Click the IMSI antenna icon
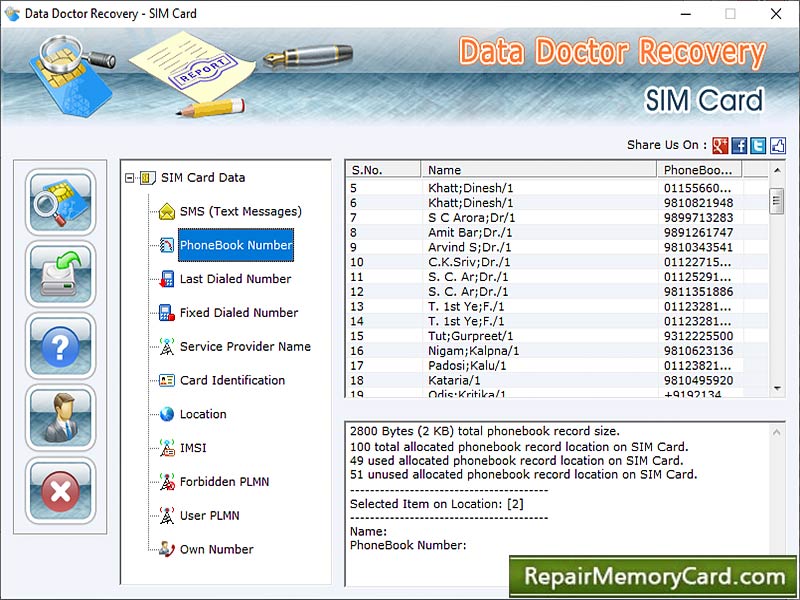Viewport: 800px width, 600px height. pos(166,448)
